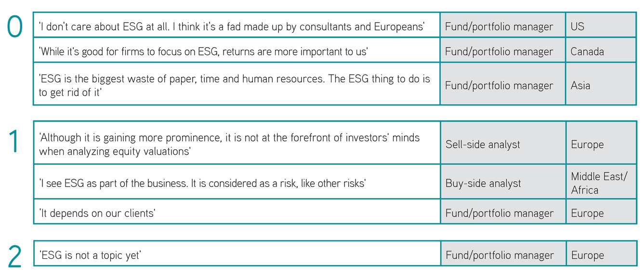Click the Sell-side analyst role cell

pyautogui.click(x=503, y=143)
